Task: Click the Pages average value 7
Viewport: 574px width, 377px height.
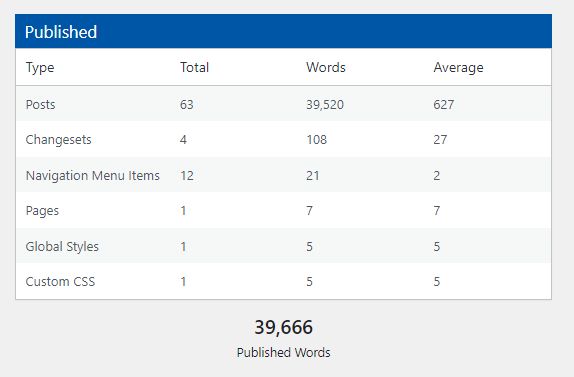Action: coord(437,210)
